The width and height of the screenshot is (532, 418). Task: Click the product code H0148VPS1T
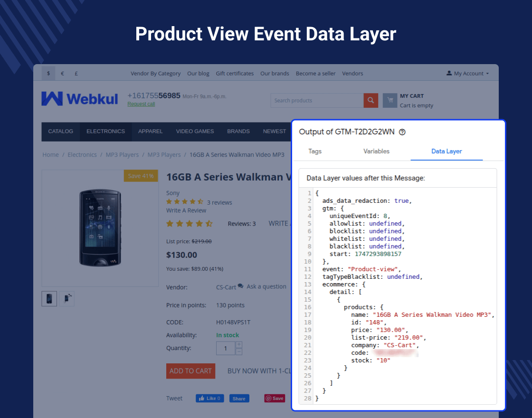click(x=233, y=323)
